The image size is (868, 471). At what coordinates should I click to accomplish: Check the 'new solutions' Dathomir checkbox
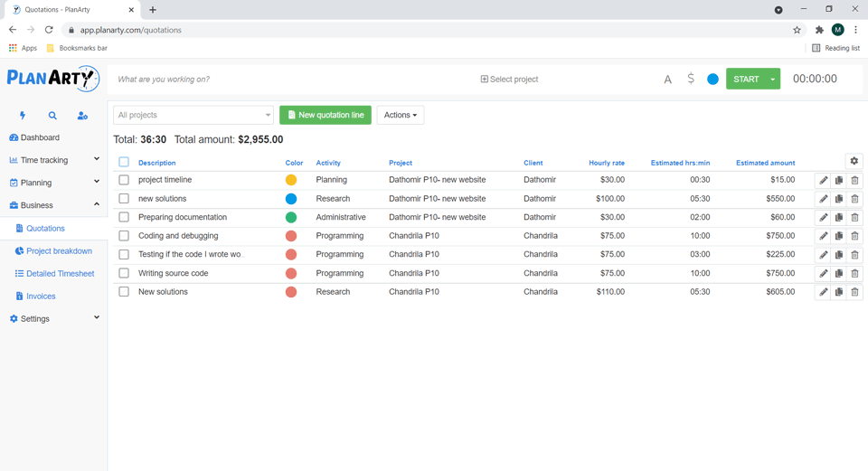point(124,198)
